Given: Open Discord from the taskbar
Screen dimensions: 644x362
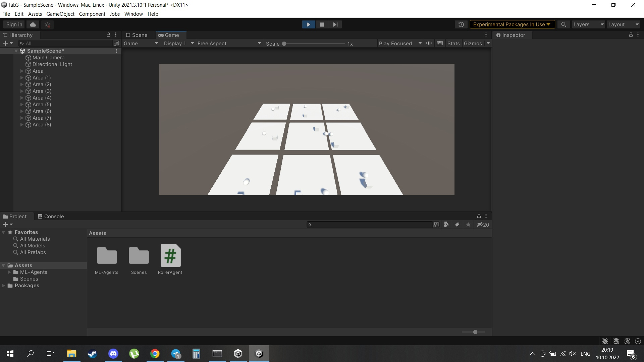Looking at the screenshot, I should click(113, 354).
